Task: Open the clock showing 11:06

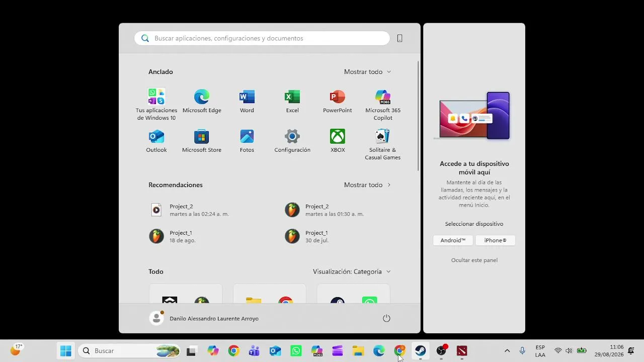Action: point(609,351)
